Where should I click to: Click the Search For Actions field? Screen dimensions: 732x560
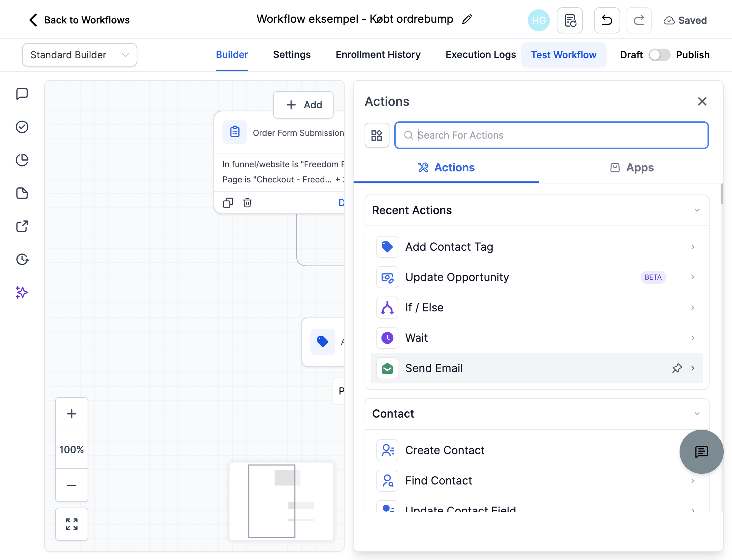552,135
